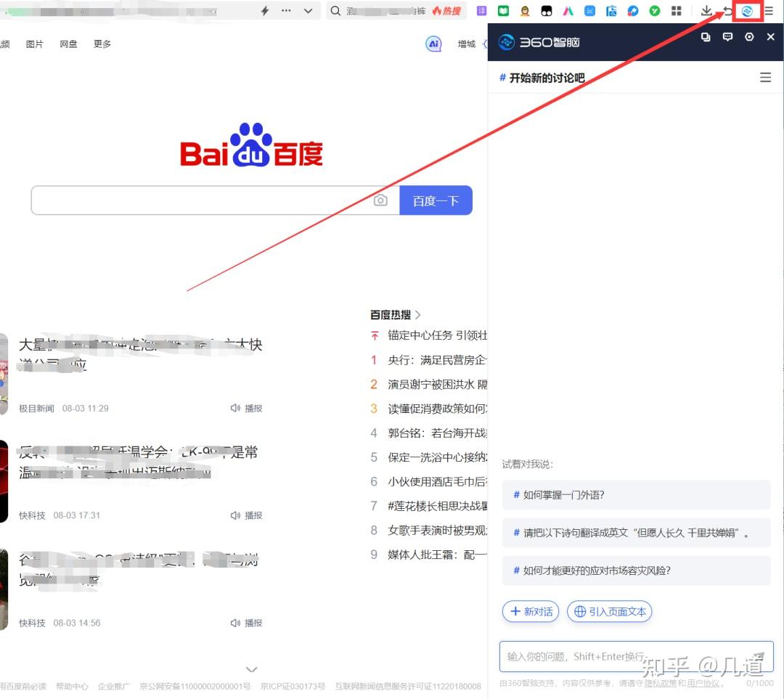784x699 pixels.
Task: Select the AI icon on the Baidu page
Action: tap(433, 44)
